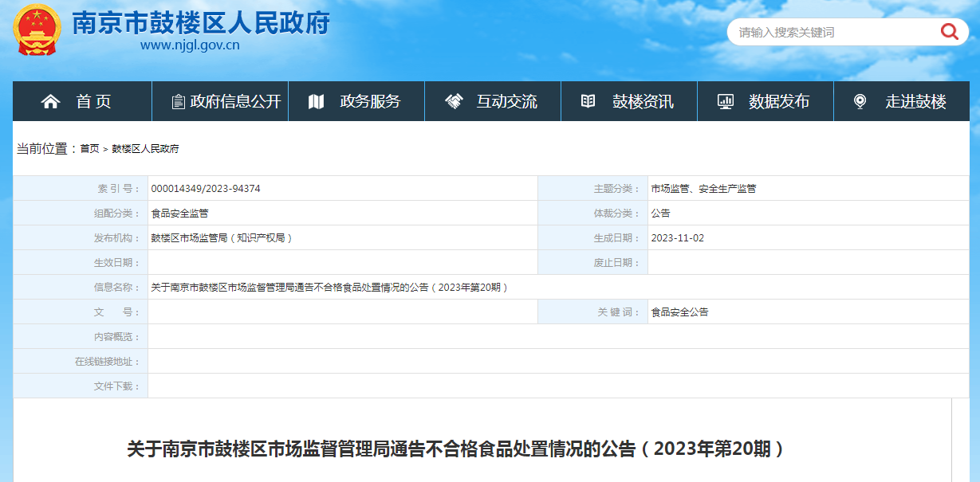This screenshot has width=980, height=482.
Task: Select the 走进鼓楼 navigation text label
Action: (x=915, y=101)
